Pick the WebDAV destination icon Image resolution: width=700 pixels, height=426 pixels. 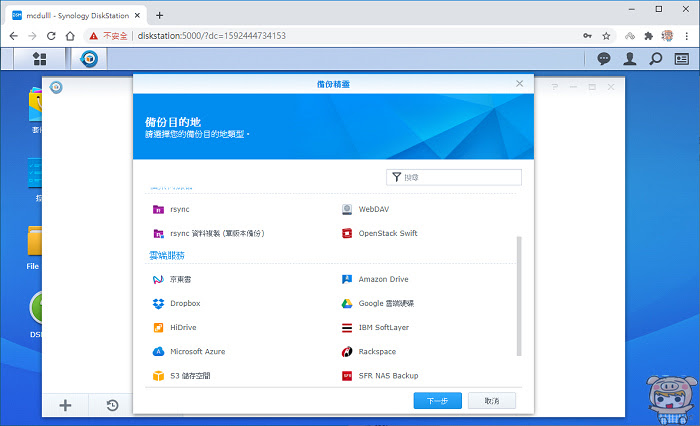point(347,209)
